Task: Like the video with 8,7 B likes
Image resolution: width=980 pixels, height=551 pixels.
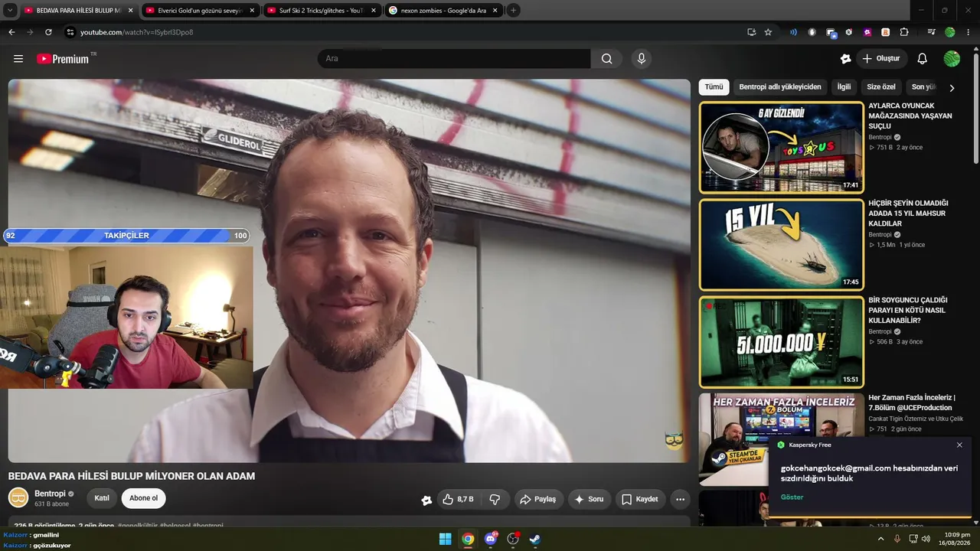Action: 458,500
